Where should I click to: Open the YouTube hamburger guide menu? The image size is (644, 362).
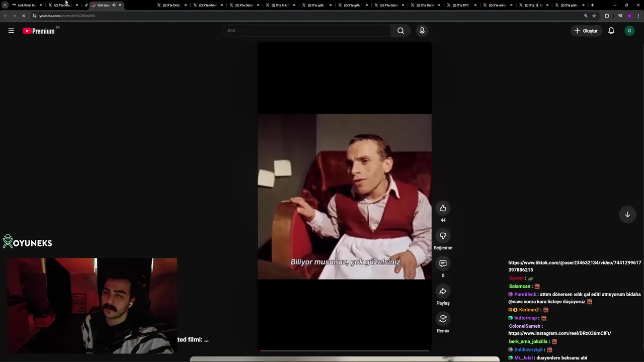point(11,31)
